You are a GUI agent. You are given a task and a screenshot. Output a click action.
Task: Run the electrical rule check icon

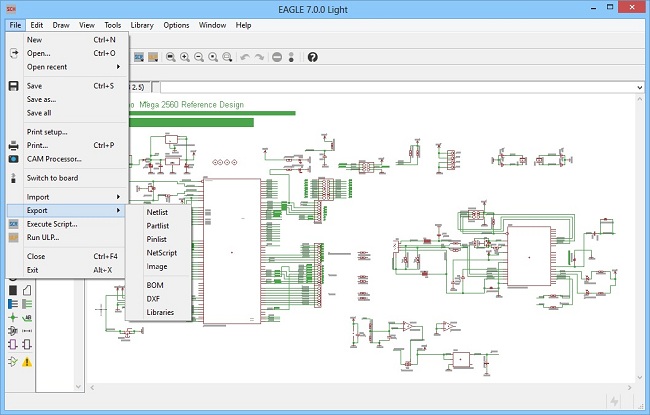point(13,362)
